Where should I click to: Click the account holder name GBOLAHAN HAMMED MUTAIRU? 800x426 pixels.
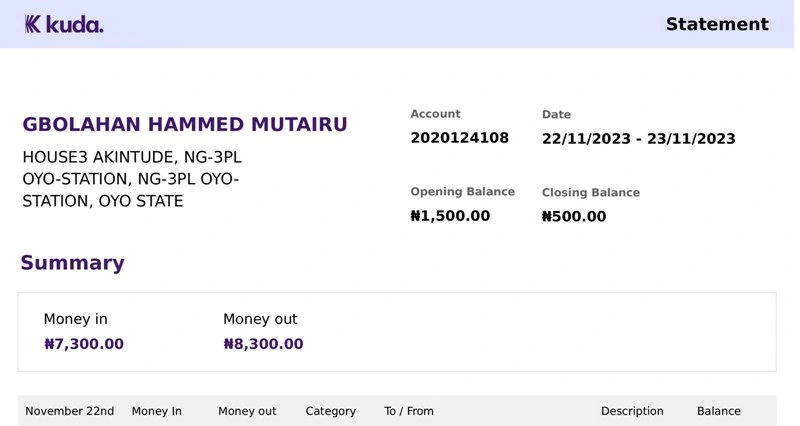(x=185, y=124)
